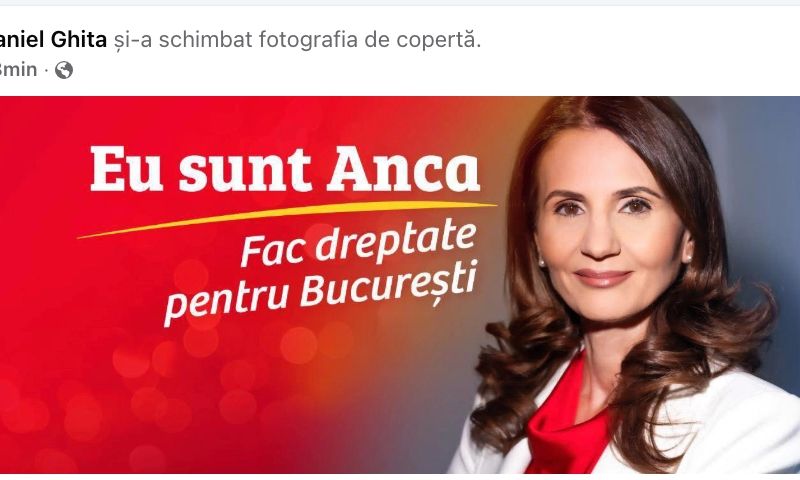Click the public audience globe icon
800x480 pixels.
click(x=64, y=70)
